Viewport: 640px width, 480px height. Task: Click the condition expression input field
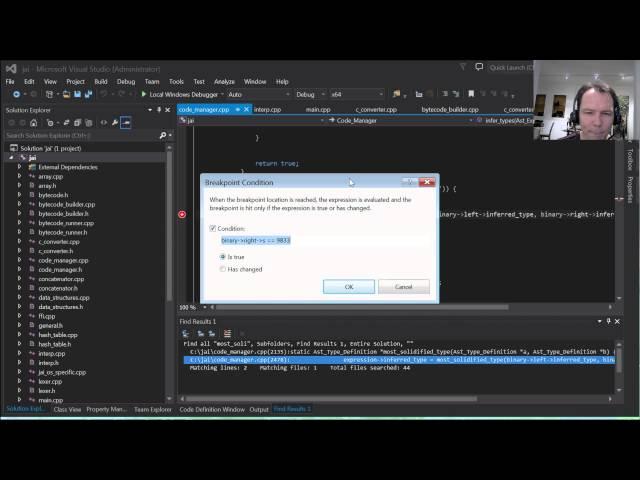click(x=324, y=240)
